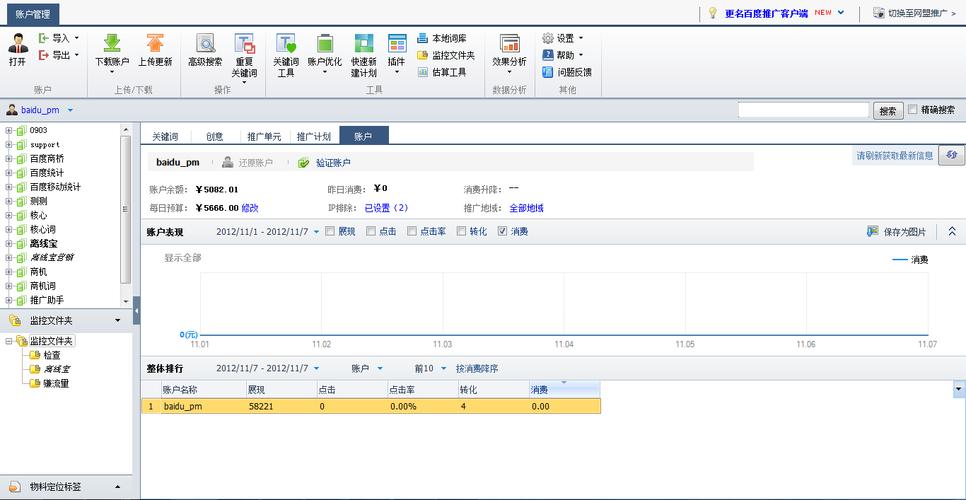Open the 设置 settings gear
Screen dimensions: 966x500
tap(548, 38)
